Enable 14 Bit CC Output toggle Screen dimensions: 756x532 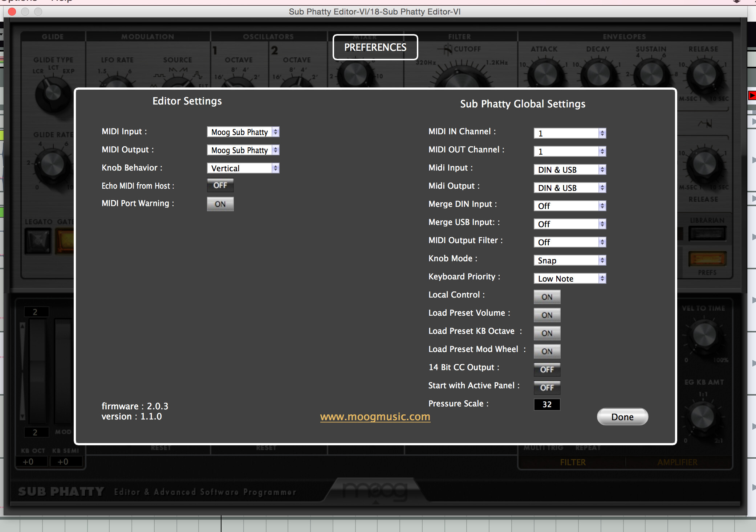point(547,369)
